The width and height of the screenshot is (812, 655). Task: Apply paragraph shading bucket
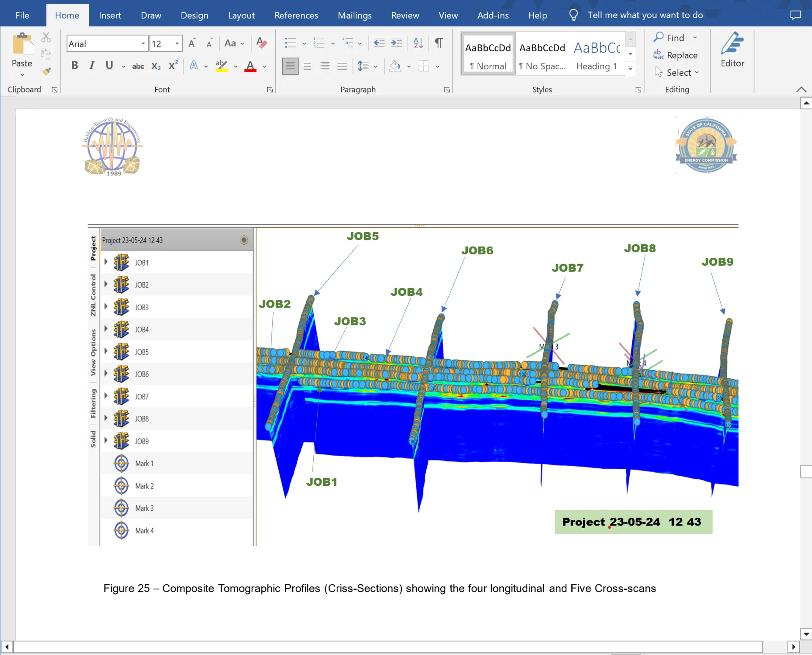pyautogui.click(x=395, y=66)
